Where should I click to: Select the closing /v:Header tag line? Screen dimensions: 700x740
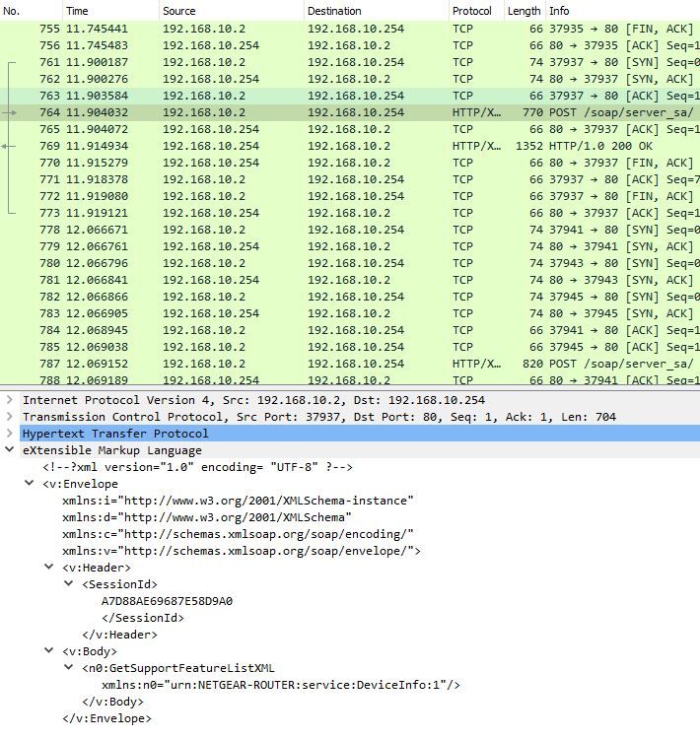(119, 635)
